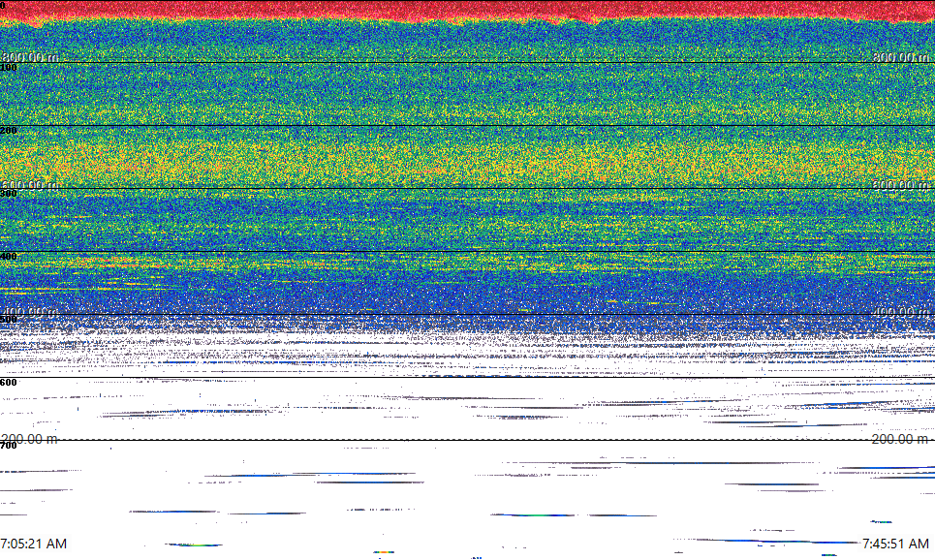Select the 500 depth scale label
The image size is (935, 560).
tap(9, 319)
